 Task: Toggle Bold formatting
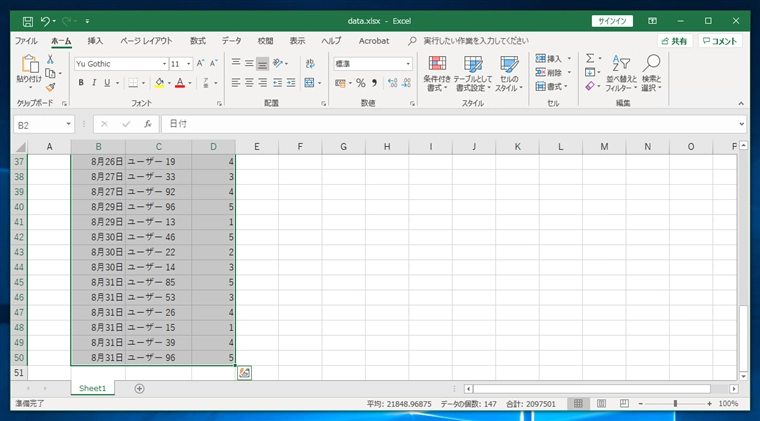click(x=81, y=83)
